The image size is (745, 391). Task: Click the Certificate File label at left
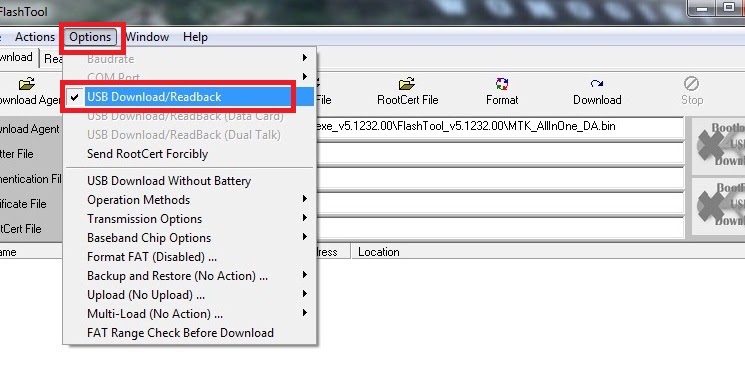[23, 204]
